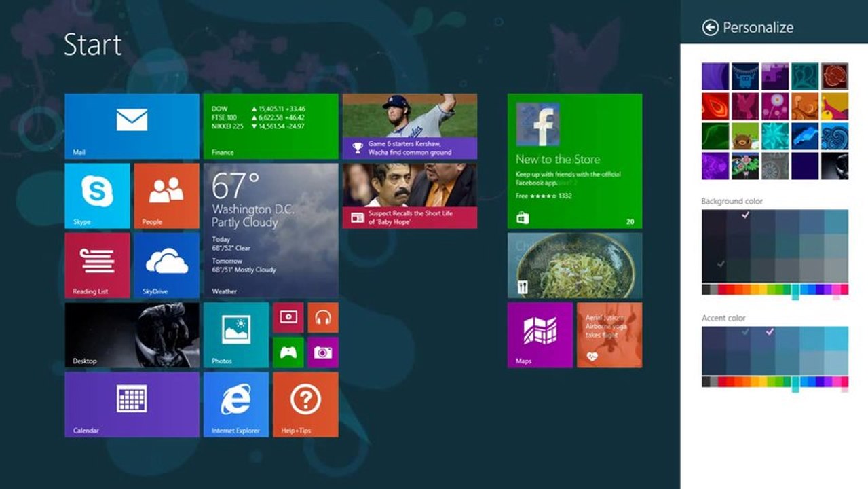The image size is (868, 489).
Task: Select the dark green wavy line pattern
Action: pyautogui.click(x=715, y=136)
